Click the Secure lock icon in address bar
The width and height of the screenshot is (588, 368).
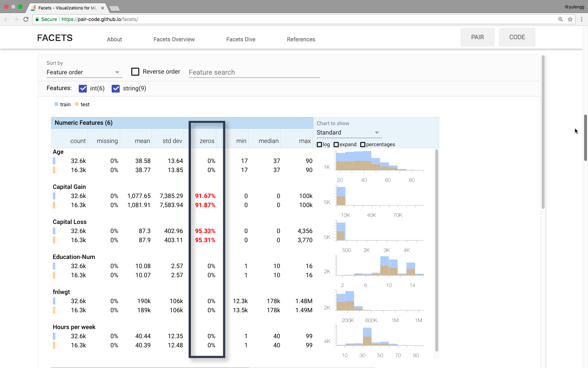(x=37, y=19)
